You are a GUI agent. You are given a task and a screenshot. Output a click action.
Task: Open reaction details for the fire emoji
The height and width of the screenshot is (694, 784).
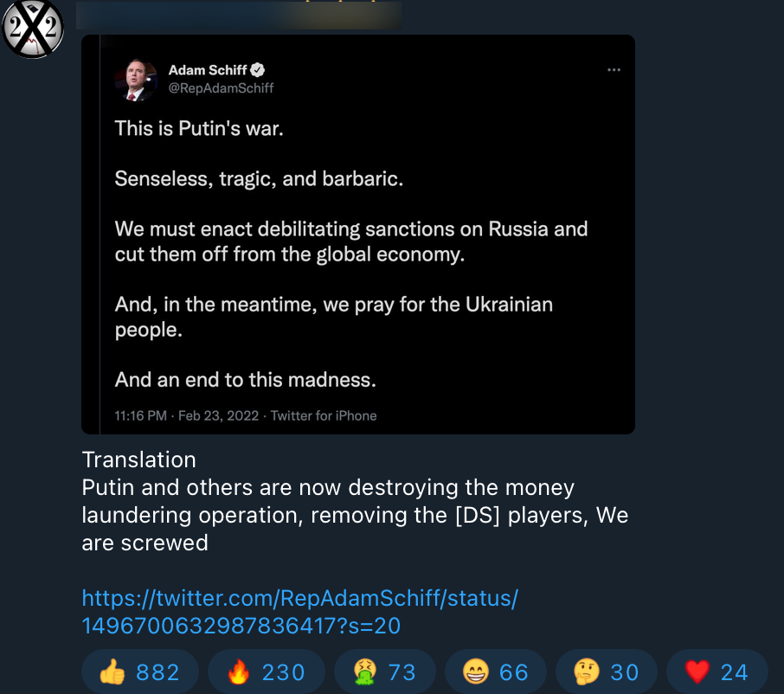tap(267, 671)
